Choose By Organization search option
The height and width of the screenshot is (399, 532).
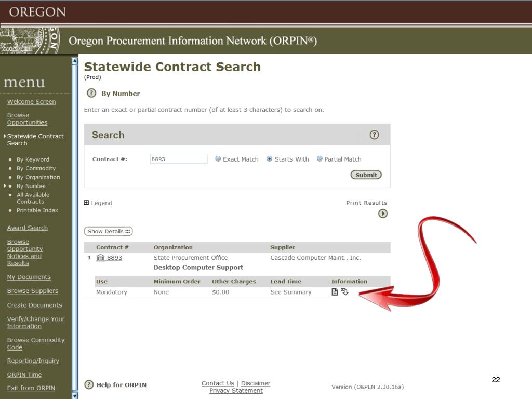38,177
